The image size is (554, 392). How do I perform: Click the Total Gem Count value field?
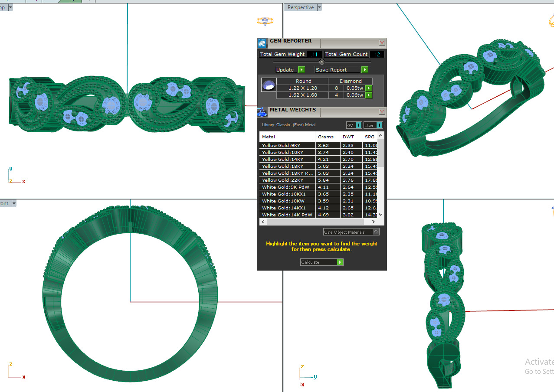(377, 55)
